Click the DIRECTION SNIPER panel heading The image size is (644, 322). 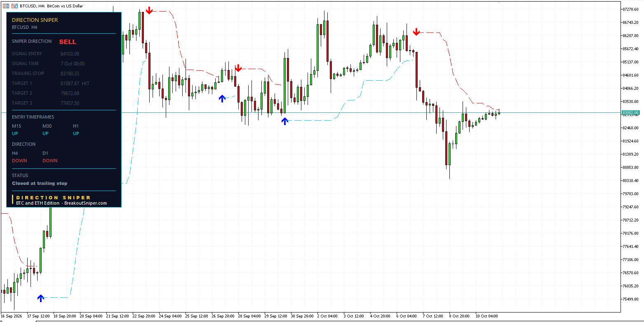click(35, 20)
